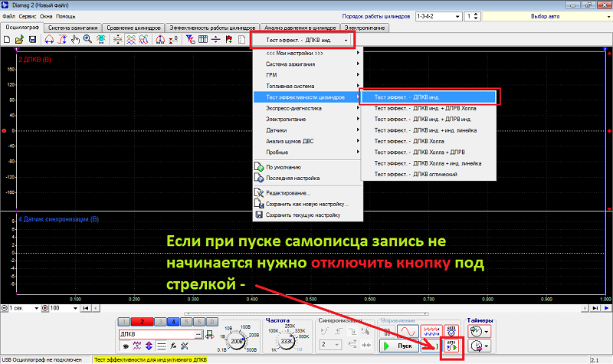Click the Open file folder icon
The height and width of the screenshot is (364, 613).
20,40
